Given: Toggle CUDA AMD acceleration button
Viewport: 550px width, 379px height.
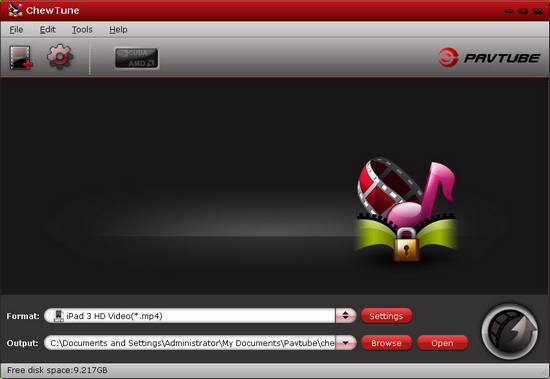Looking at the screenshot, I should (136, 58).
